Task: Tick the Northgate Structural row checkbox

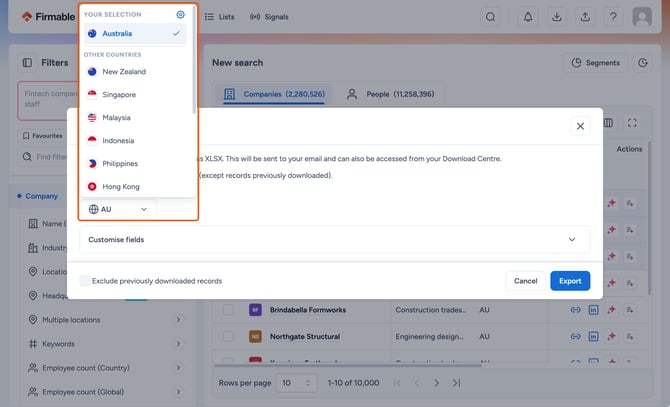Action: click(x=228, y=337)
